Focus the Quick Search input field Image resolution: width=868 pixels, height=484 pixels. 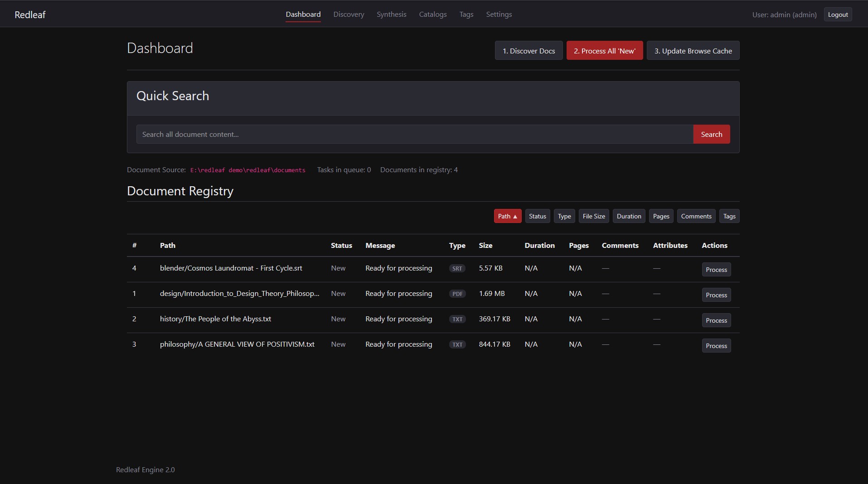pos(414,135)
